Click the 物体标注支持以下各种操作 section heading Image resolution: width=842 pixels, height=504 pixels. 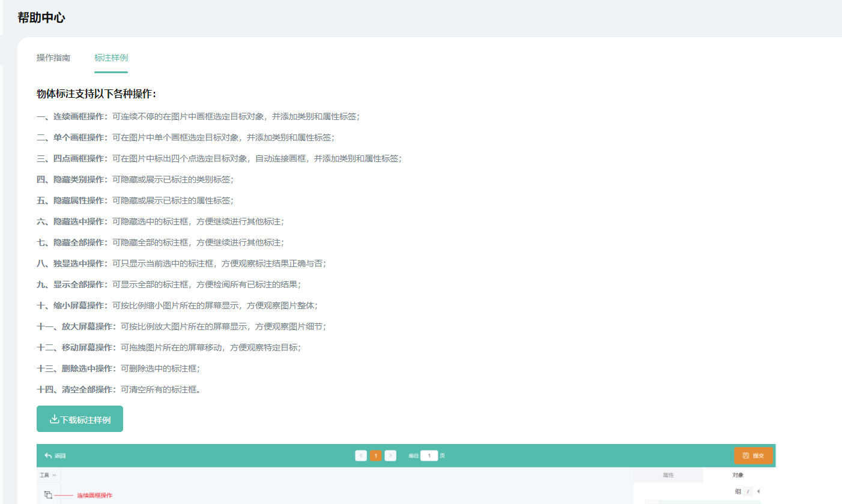tap(97, 94)
